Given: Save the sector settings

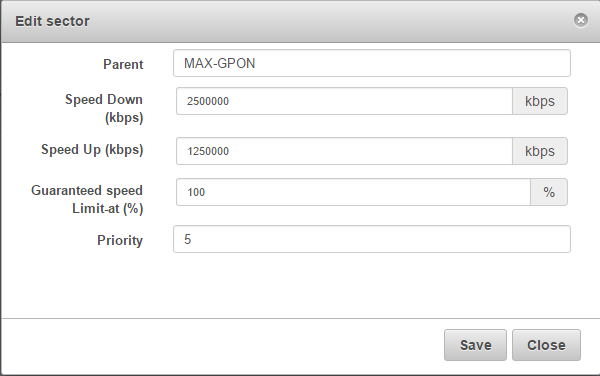Looking at the screenshot, I should tap(475, 345).
